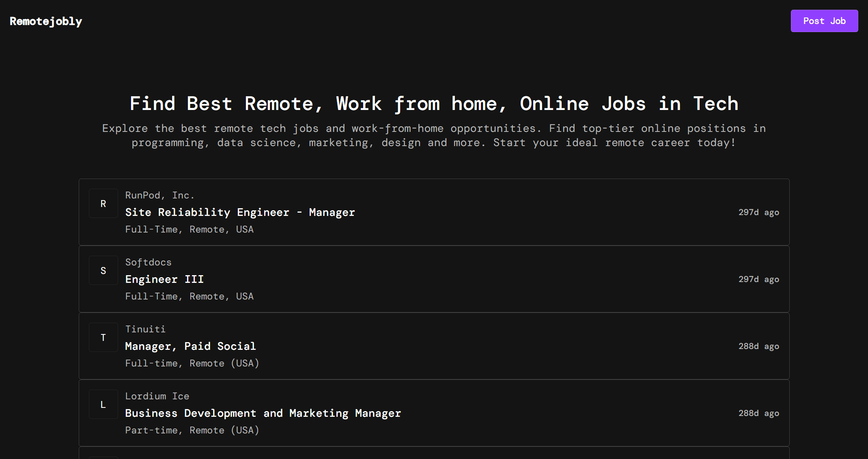868x459 pixels.
Task: Click the Lordium Ice company name
Action: click(157, 396)
